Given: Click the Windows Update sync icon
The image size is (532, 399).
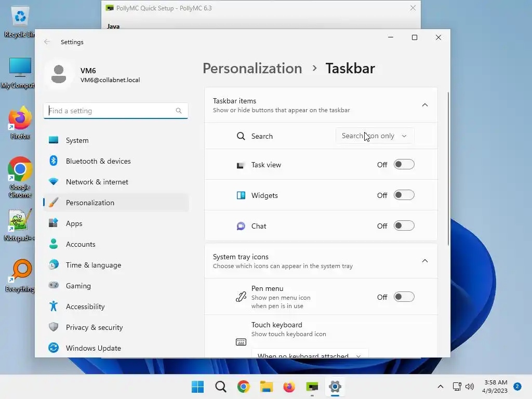Looking at the screenshot, I should (54, 348).
